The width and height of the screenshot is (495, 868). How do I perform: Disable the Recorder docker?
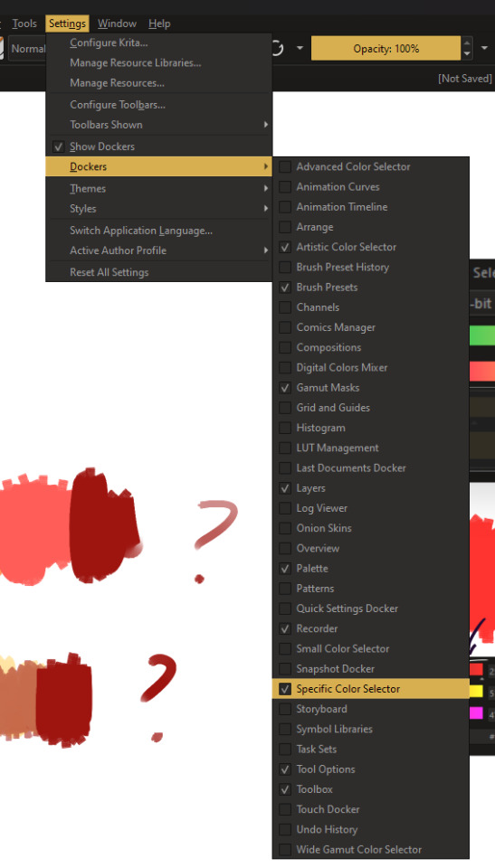(x=370, y=629)
